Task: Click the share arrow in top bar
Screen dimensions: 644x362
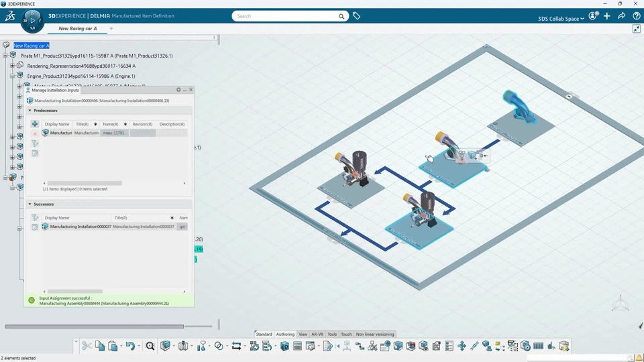Action: coord(622,16)
